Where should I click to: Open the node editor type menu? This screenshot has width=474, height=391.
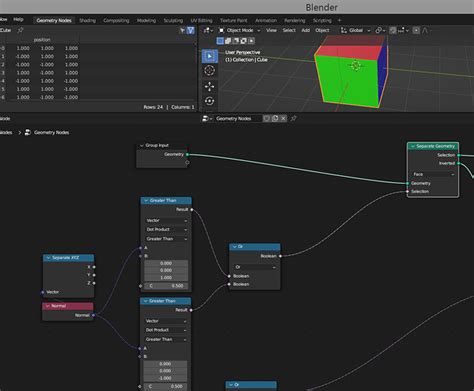[x=207, y=118]
